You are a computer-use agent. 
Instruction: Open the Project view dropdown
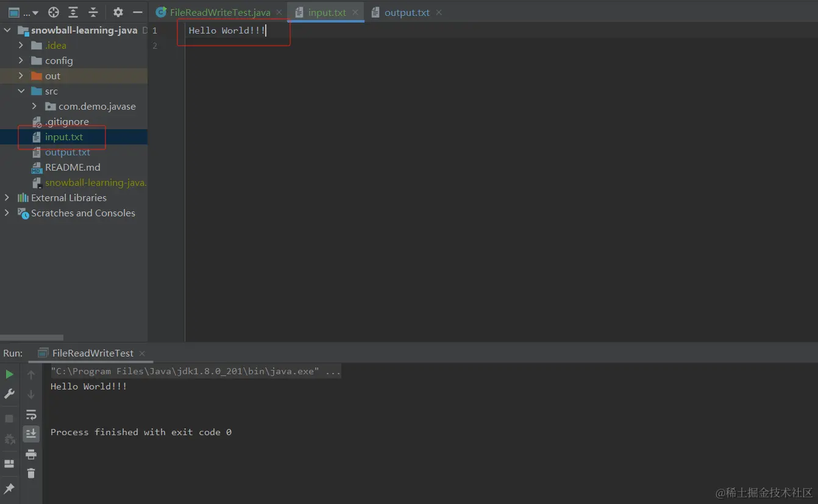[23, 12]
